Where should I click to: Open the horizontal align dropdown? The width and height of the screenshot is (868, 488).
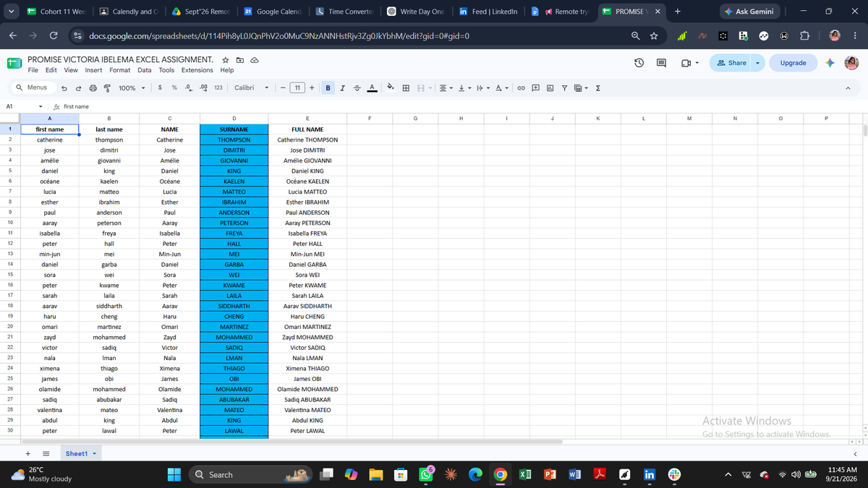click(x=446, y=87)
